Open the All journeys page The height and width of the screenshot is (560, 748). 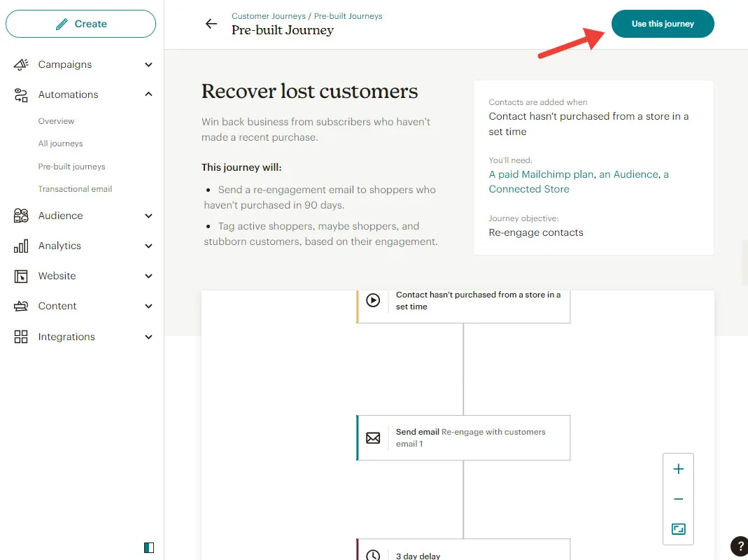60,143
